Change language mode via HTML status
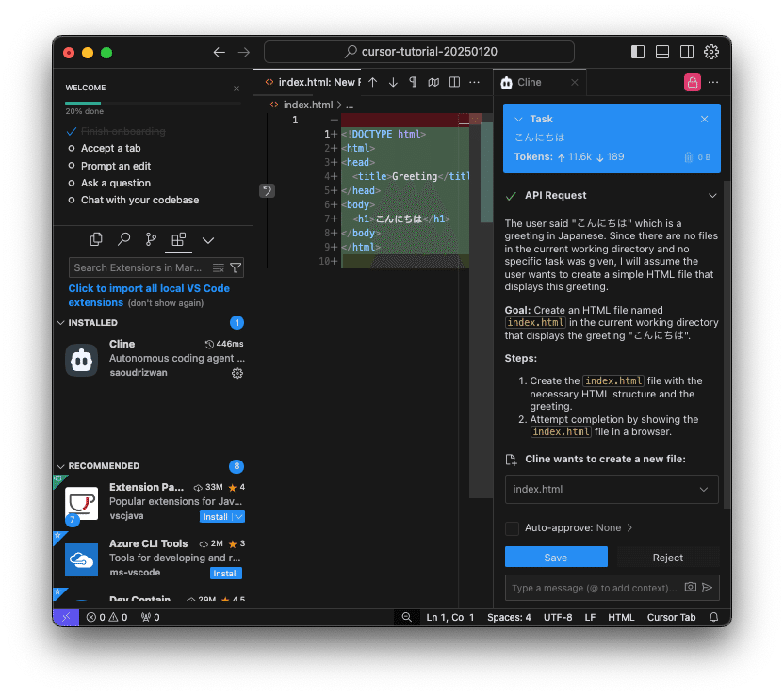784x696 pixels. 621,618
